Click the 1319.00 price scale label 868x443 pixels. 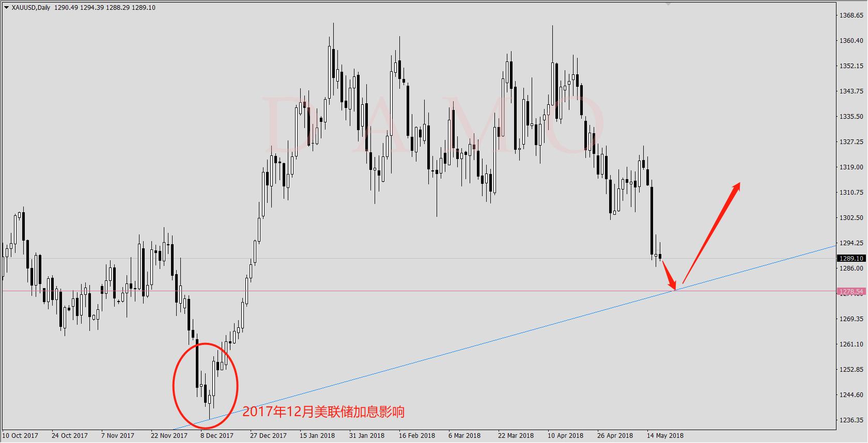point(851,167)
